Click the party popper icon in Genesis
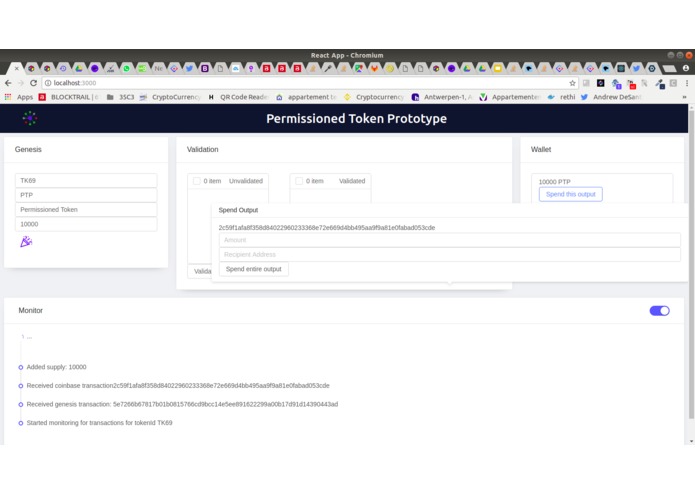Image resolution: width=695 pixels, height=494 pixels. (x=26, y=241)
